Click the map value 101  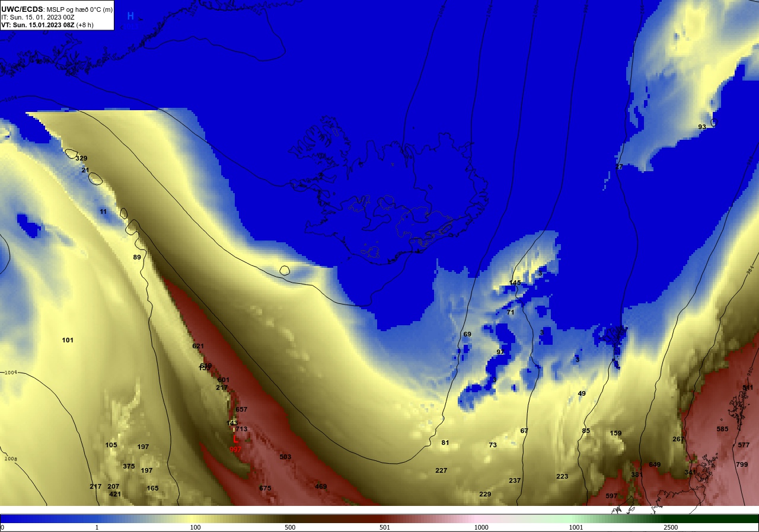[68, 340]
